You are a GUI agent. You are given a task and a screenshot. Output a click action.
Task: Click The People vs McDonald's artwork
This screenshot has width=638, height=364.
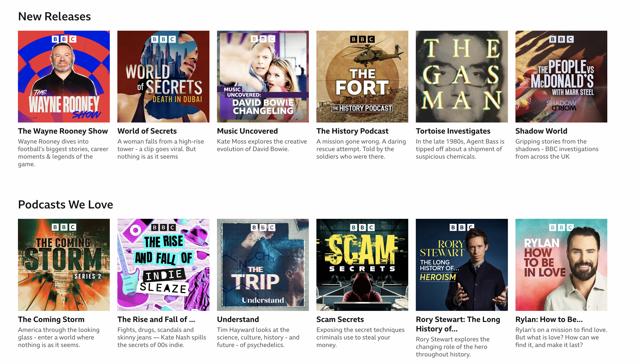[561, 76]
